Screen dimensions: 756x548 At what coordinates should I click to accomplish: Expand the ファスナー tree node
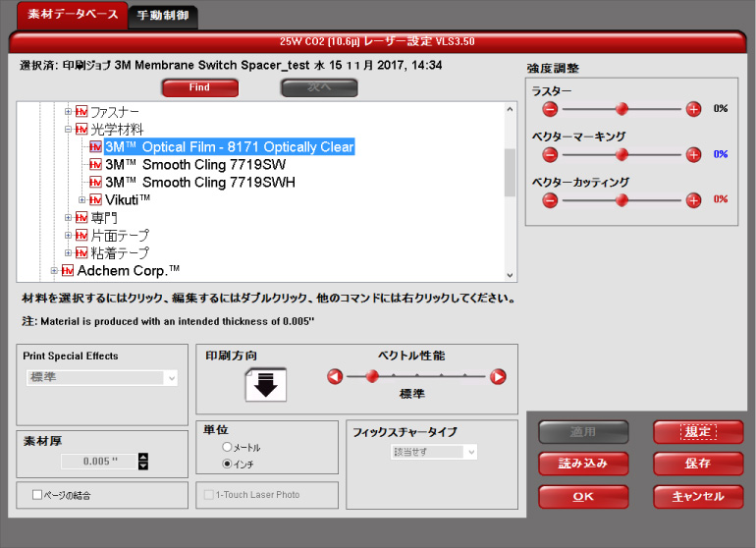point(68,112)
